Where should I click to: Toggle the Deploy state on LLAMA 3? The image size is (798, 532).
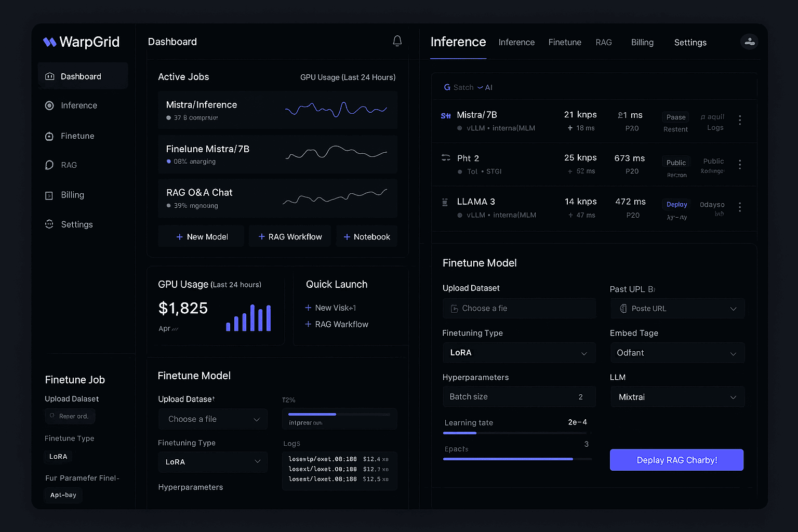point(676,204)
